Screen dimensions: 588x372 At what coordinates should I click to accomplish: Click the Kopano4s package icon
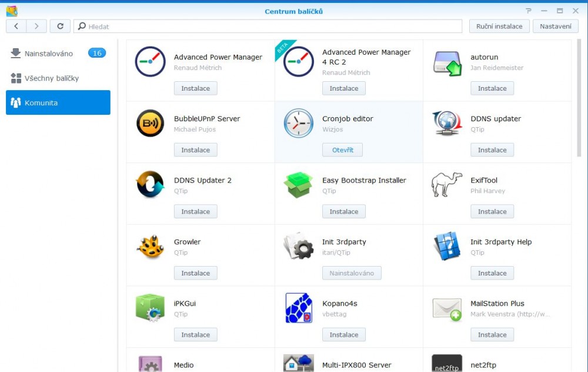tap(298, 308)
